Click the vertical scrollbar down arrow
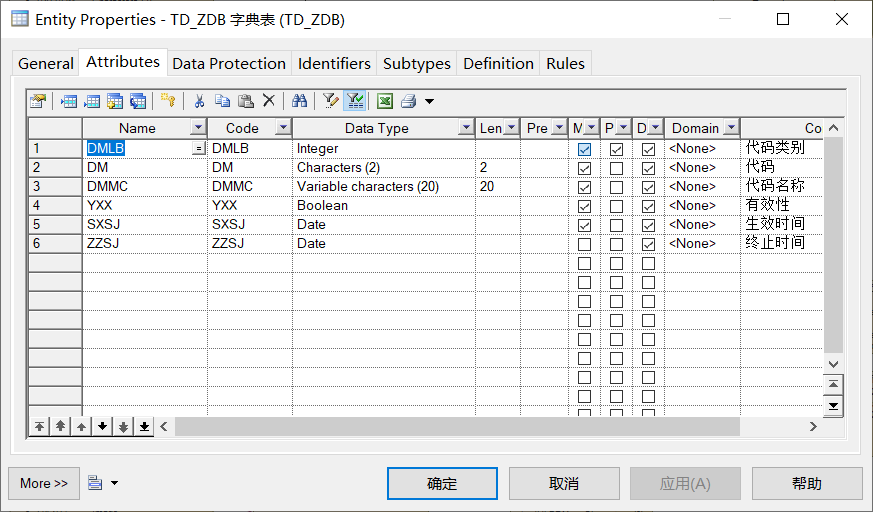 [x=833, y=364]
